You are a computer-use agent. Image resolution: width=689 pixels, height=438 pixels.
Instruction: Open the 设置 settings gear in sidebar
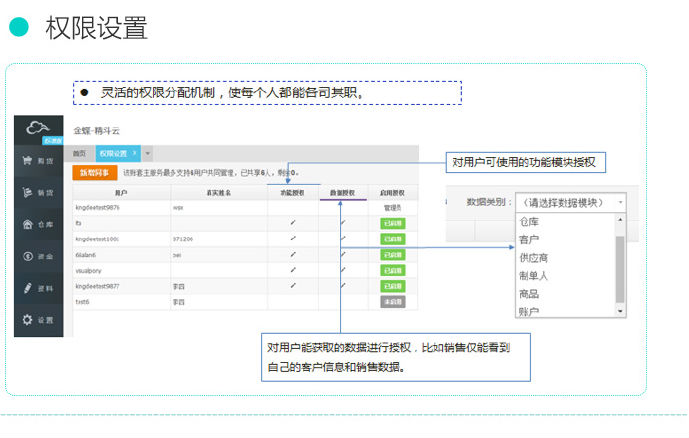click(x=38, y=320)
